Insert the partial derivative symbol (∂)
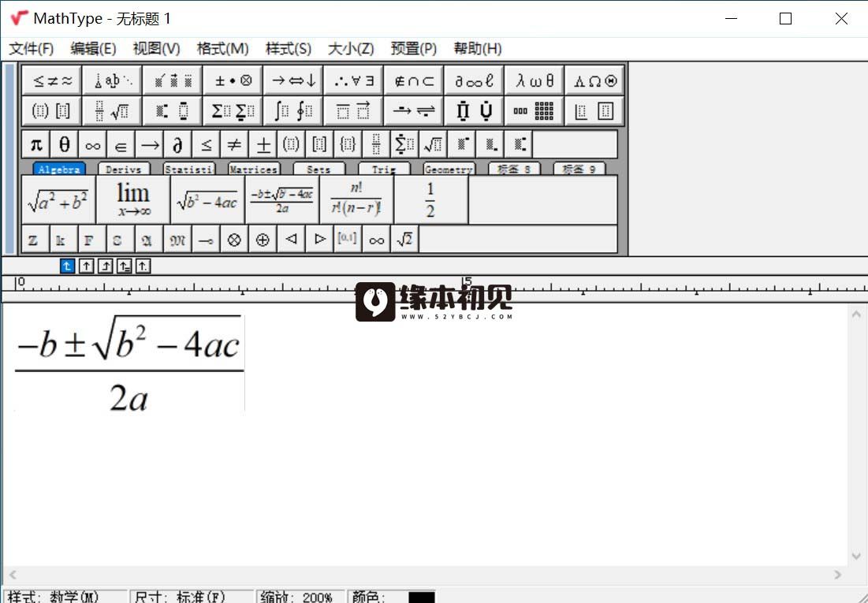The height and width of the screenshot is (603, 868). pos(177,145)
